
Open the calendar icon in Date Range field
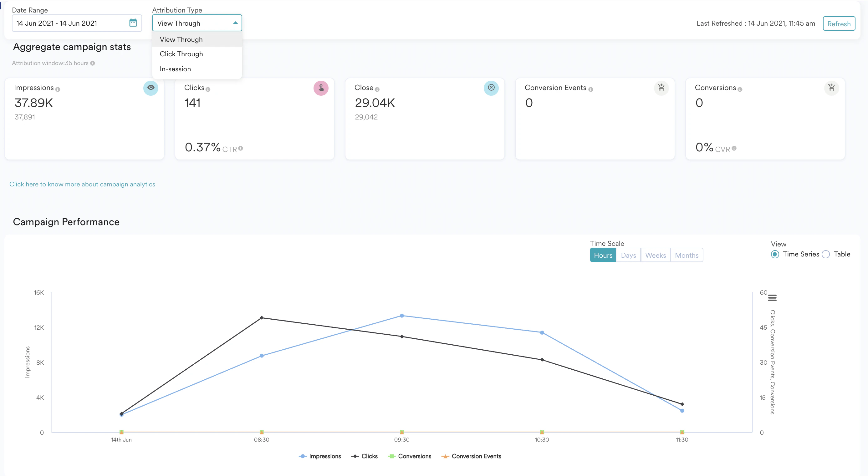tap(133, 23)
